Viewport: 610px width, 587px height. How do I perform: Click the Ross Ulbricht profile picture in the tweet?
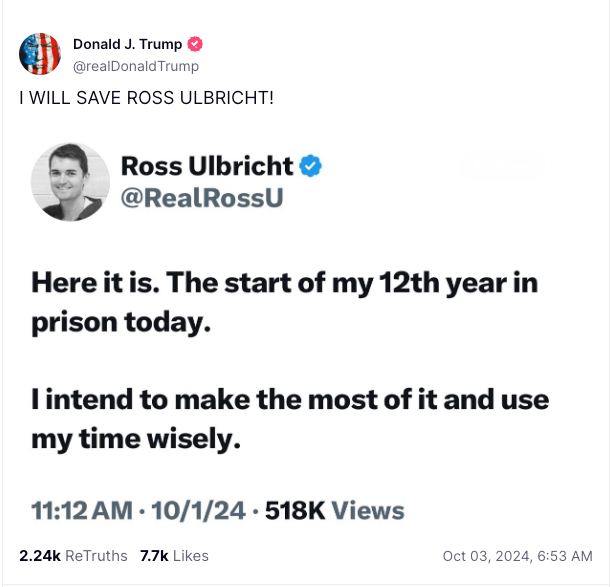click(70, 181)
